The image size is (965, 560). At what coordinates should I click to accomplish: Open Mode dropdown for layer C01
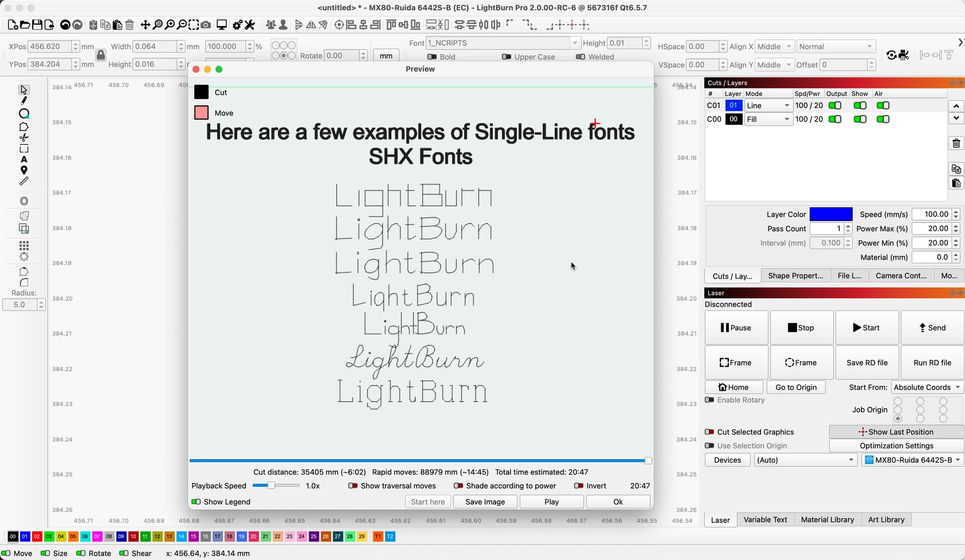(x=768, y=105)
